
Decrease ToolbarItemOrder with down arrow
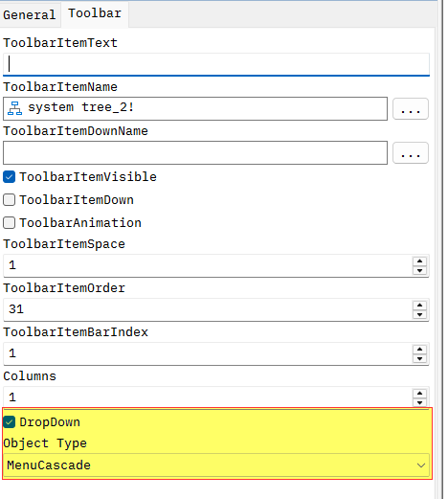pos(419,314)
